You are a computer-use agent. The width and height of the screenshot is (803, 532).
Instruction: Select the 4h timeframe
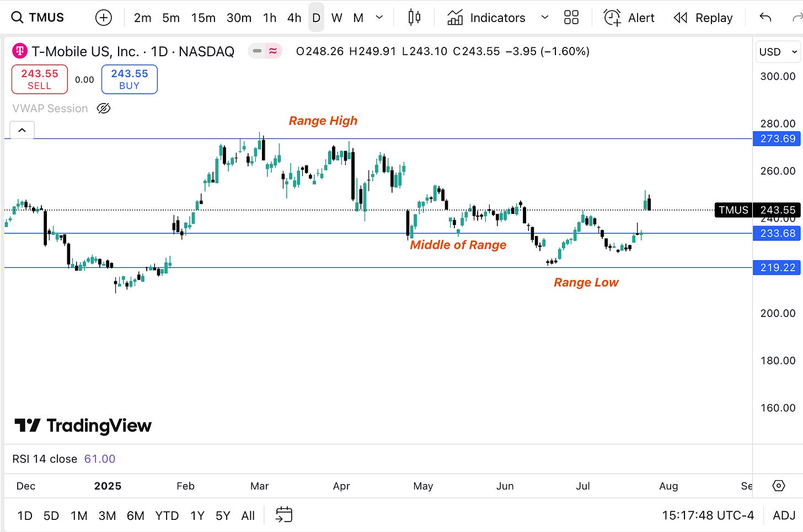pos(295,18)
